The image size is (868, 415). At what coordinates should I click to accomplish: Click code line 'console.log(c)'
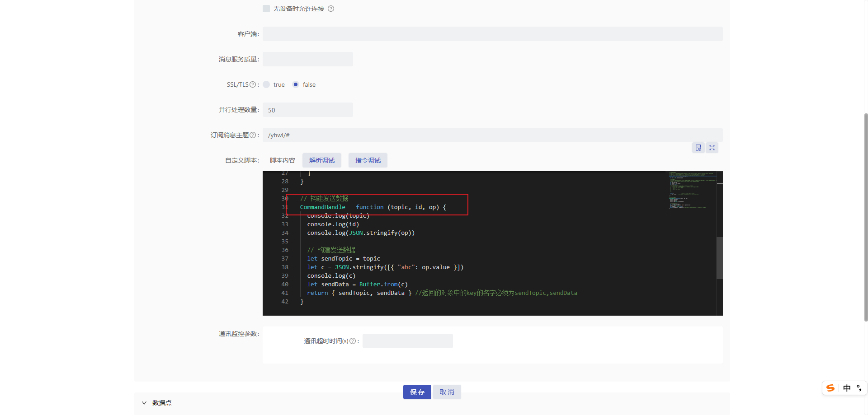point(331,276)
